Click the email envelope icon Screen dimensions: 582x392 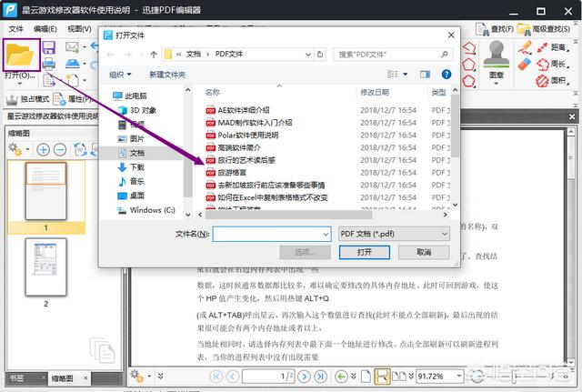coord(72,47)
